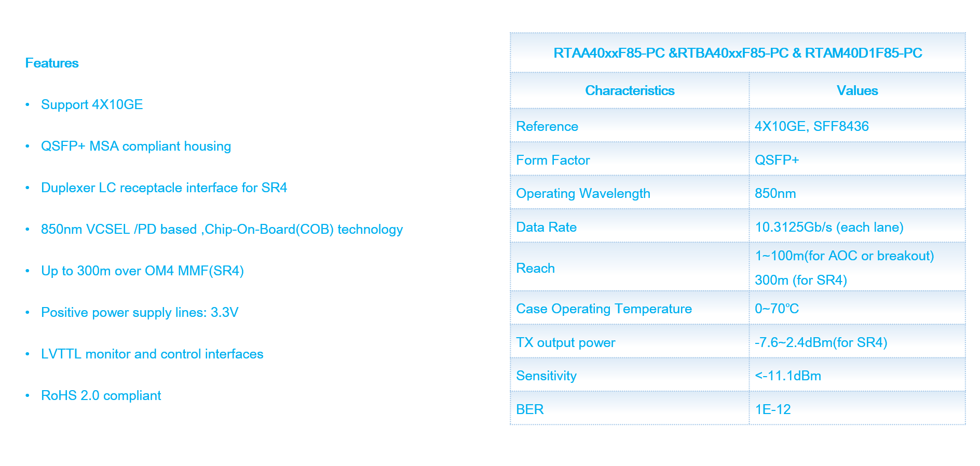The image size is (980, 466).
Task: Click the Form Factor row label
Action: [x=553, y=160]
